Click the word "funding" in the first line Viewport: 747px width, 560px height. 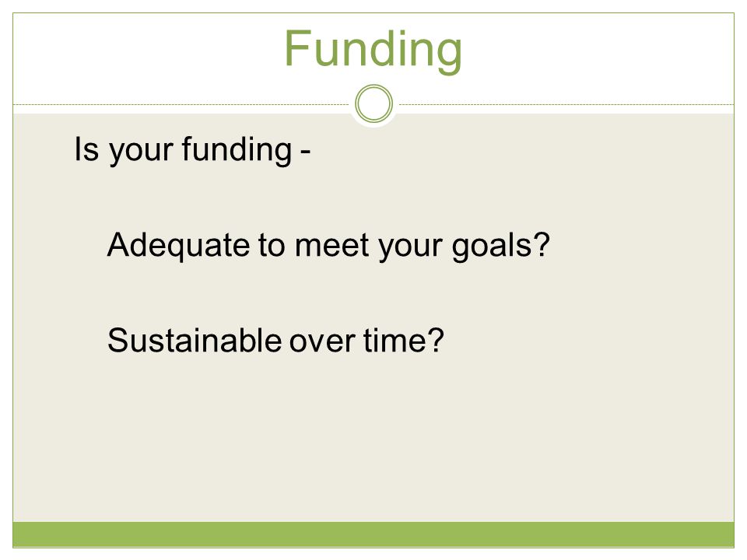click(237, 150)
